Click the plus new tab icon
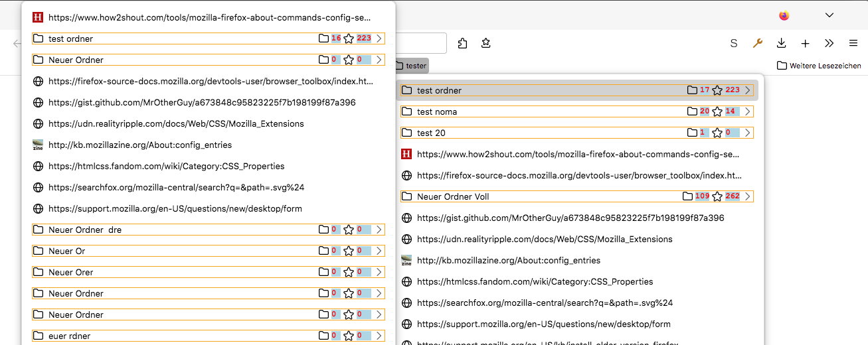868x345 pixels. click(x=805, y=43)
